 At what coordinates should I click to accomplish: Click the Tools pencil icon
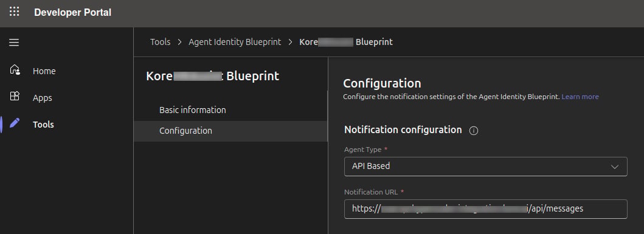click(15, 123)
